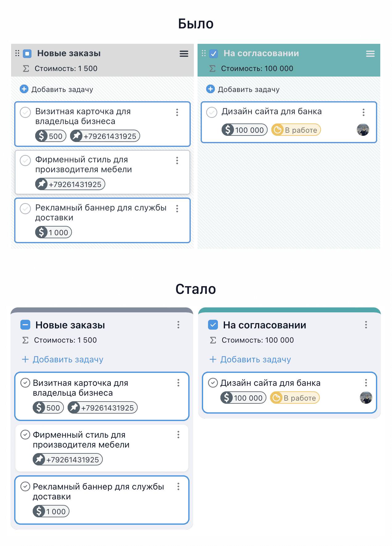This screenshot has width=392, height=546.
Task: Click the blue round plus icon under Стоимость: 1 500
Action: pyautogui.click(x=24, y=89)
